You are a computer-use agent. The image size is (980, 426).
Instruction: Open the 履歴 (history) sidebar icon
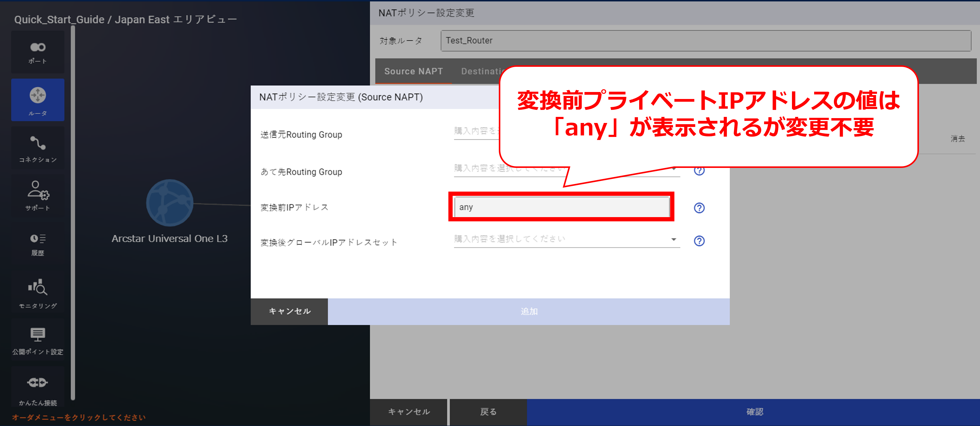click(38, 244)
